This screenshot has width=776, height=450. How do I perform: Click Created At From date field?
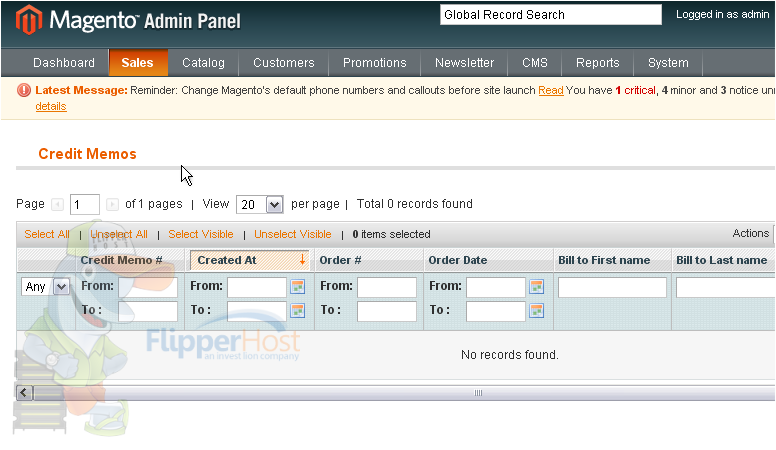(257, 287)
